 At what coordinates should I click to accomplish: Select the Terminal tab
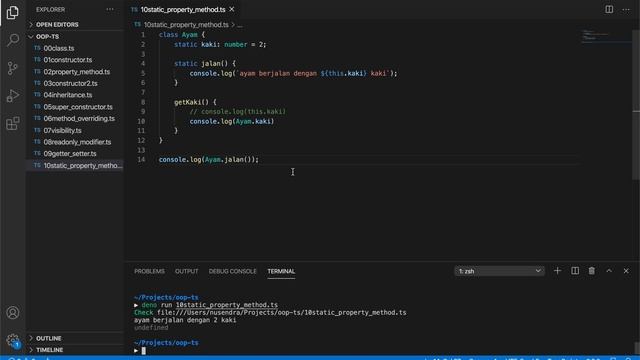pos(281,271)
